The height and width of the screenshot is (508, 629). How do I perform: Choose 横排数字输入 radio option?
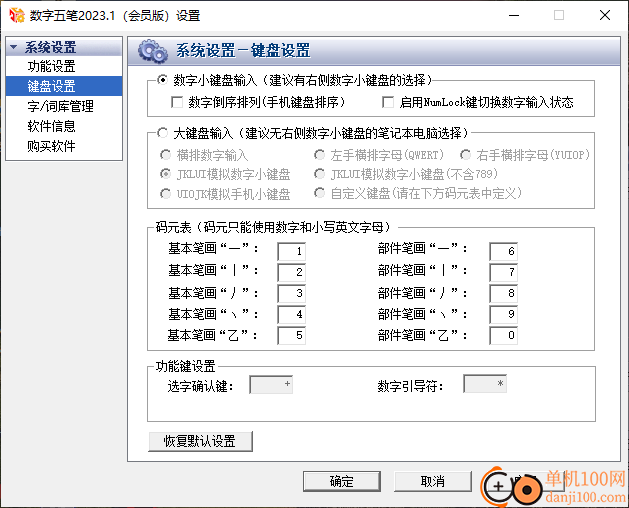point(165,155)
